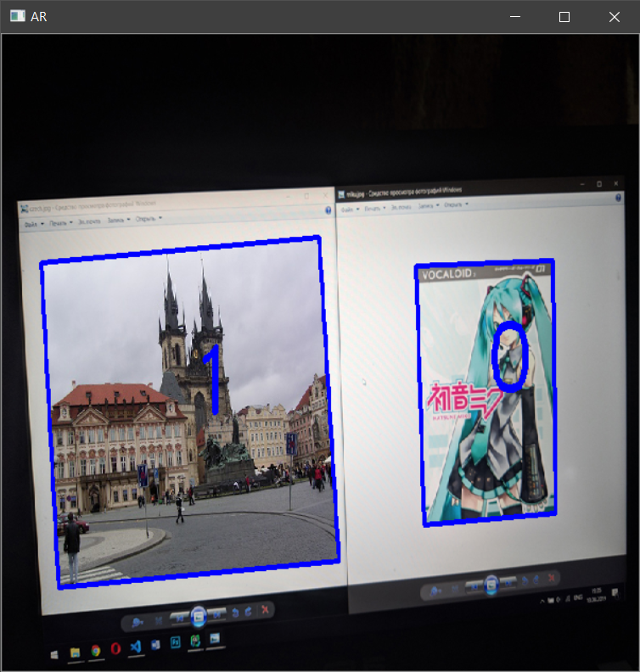This screenshot has height=672, width=640.
Task: Open zoom magnifier in miku.jpg viewer
Action: pos(435,591)
